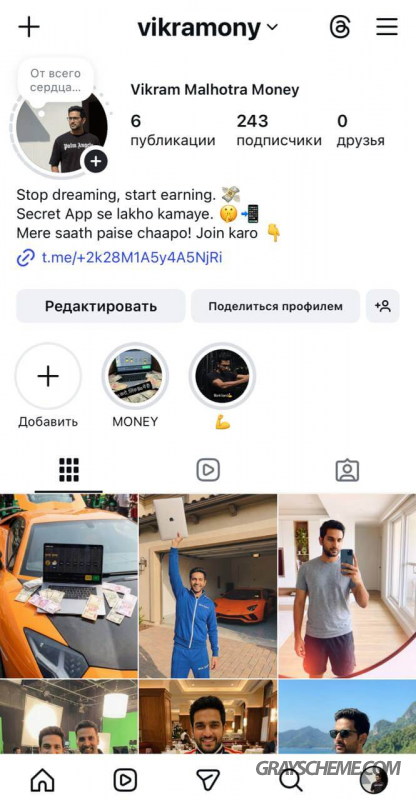Open the flexed-arm emoji story highlight
The image size is (416, 800).
tap(223, 377)
